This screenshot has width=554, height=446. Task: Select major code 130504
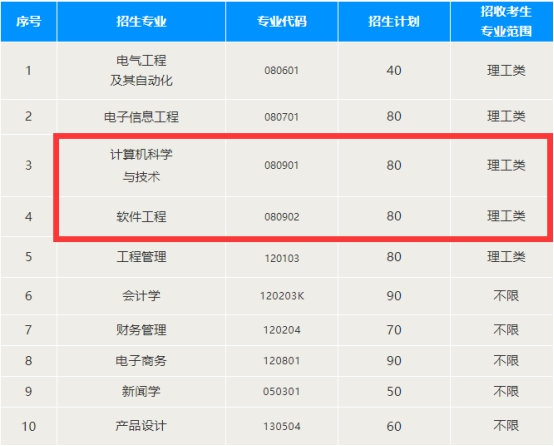click(282, 426)
